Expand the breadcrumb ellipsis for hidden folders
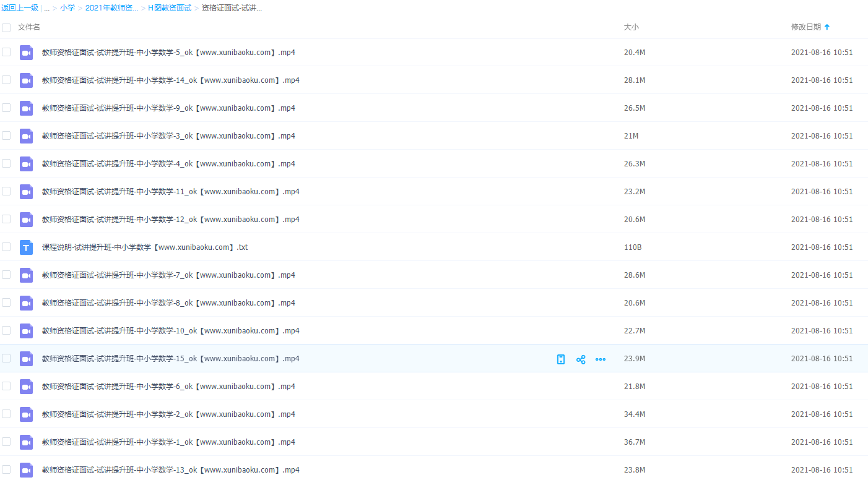This screenshot has height=480, width=868. pos(46,8)
